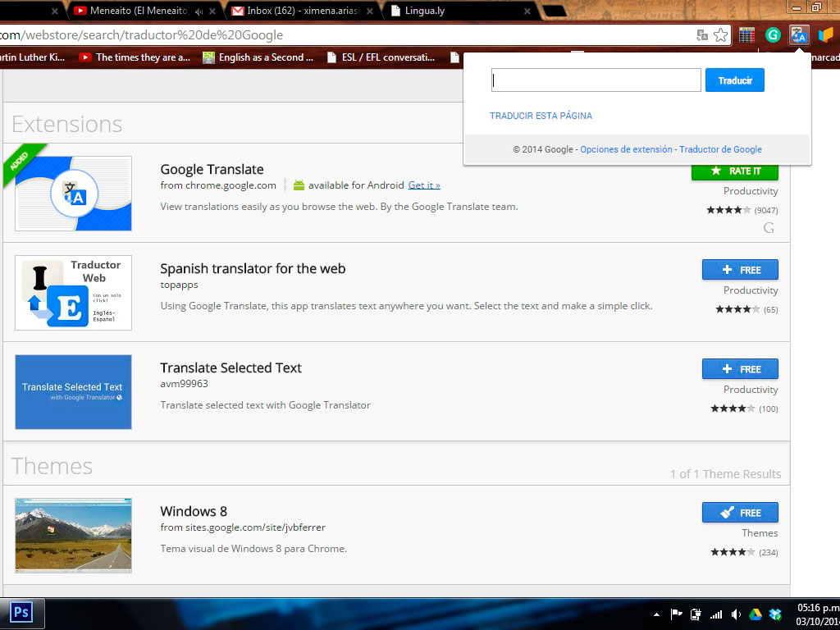Close the Lingua.ly tab
Viewport: 840px width, 630px height.
tap(527, 11)
